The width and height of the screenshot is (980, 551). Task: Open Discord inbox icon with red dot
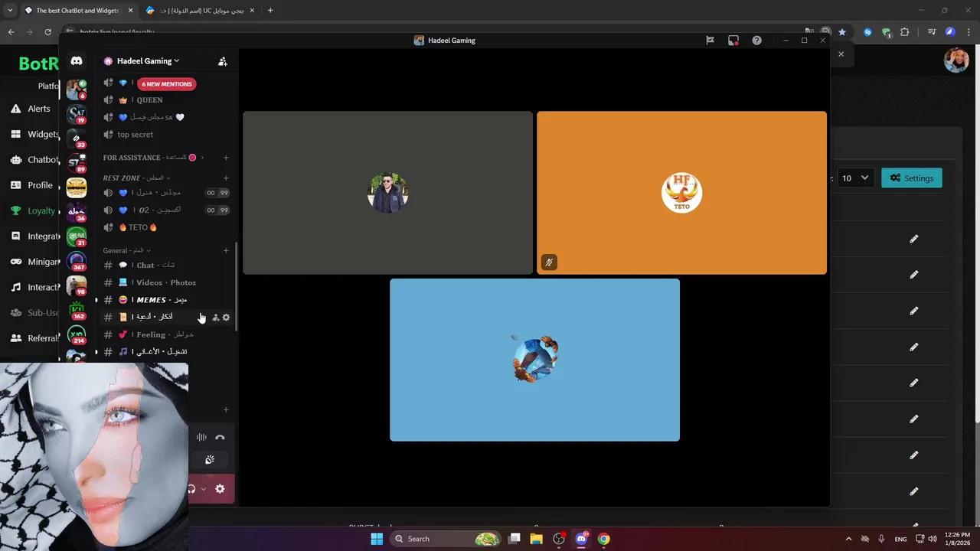tap(733, 41)
